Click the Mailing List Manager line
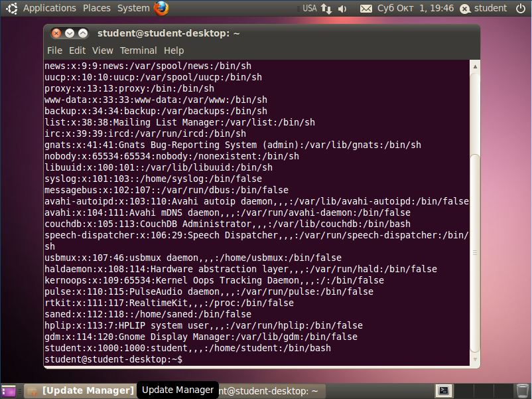The width and height of the screenshot is (532, 399). tap(180, 122)
